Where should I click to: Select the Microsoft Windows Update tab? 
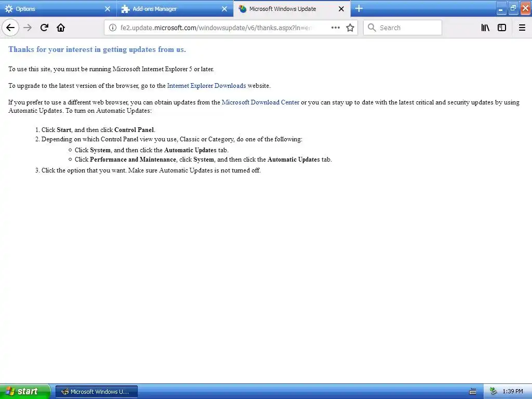pos(292,9)
